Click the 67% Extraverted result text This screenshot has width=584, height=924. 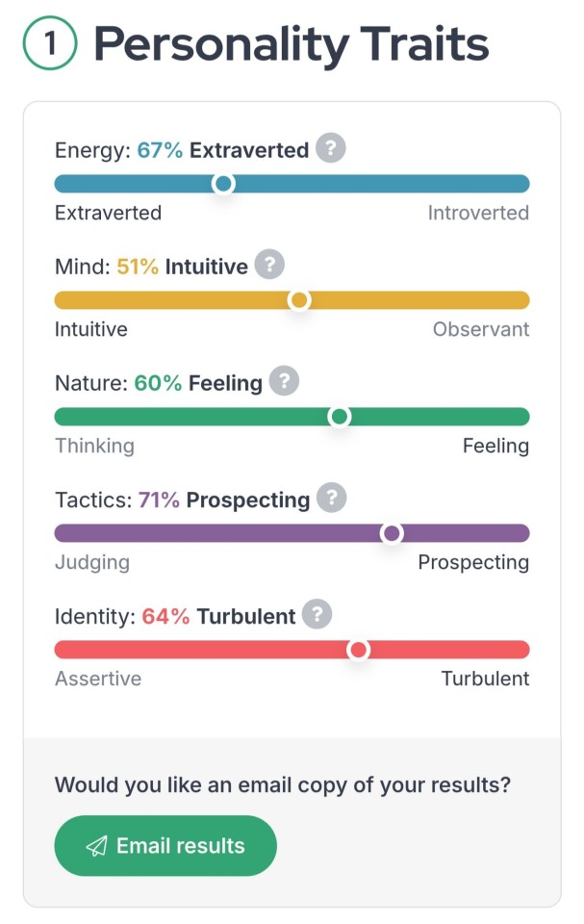point(223,150)
